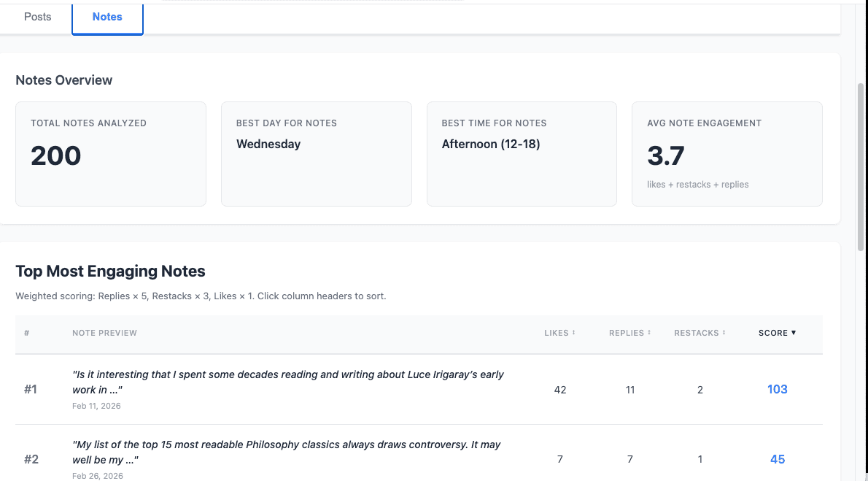Select the Avg Note Engagement card
868x481 pixels.
coord(726,153)
